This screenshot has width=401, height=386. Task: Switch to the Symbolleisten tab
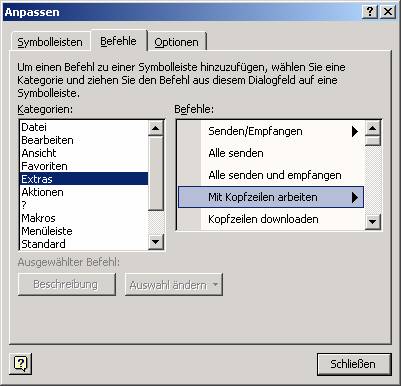pos(50,42)
